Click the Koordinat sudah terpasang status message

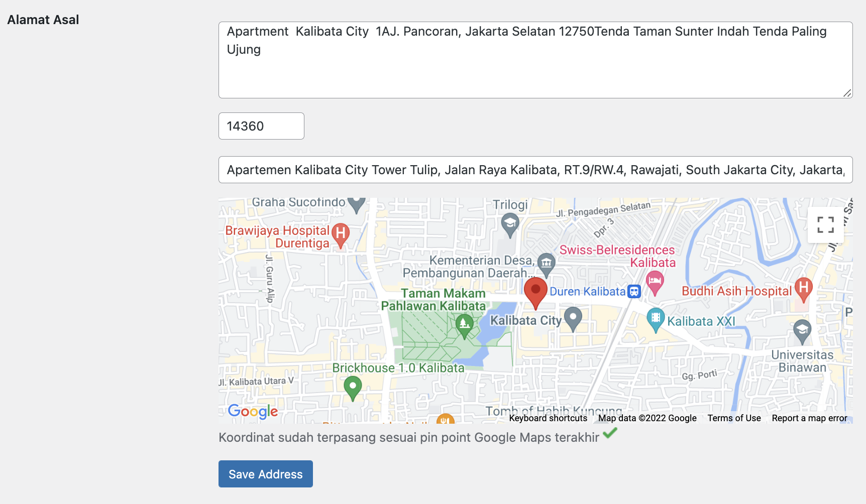[409, 437]
